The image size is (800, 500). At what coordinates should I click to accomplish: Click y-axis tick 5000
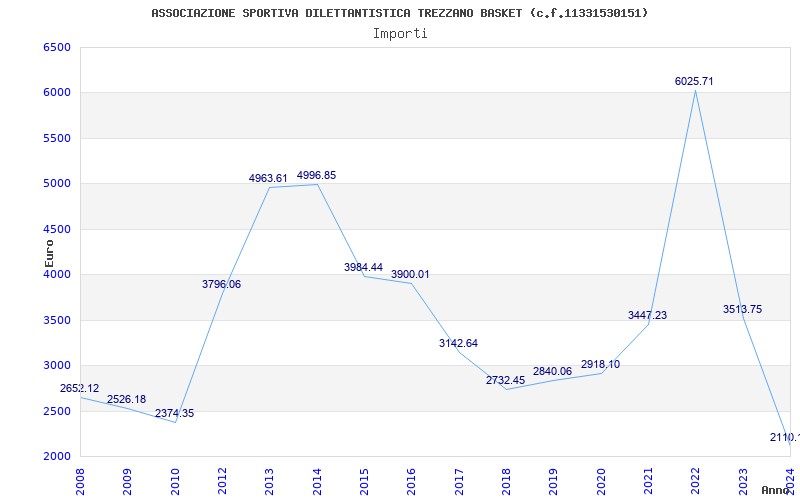tap(57, 184)
